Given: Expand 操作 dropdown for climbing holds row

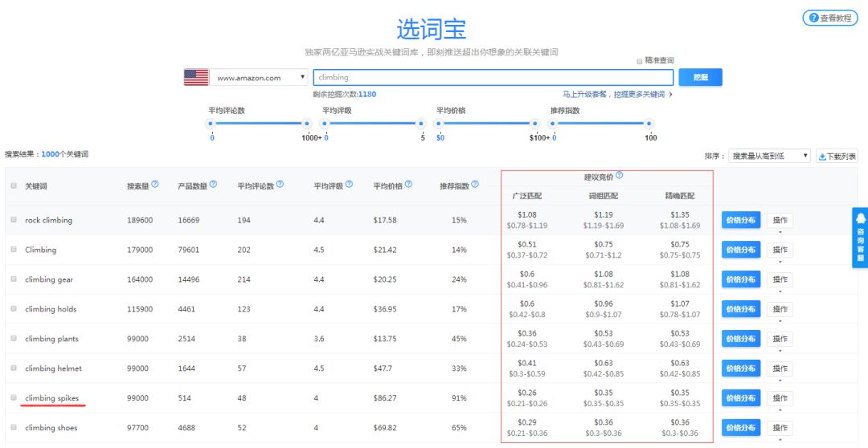Looking at the screenshot, I should (780, 309).
